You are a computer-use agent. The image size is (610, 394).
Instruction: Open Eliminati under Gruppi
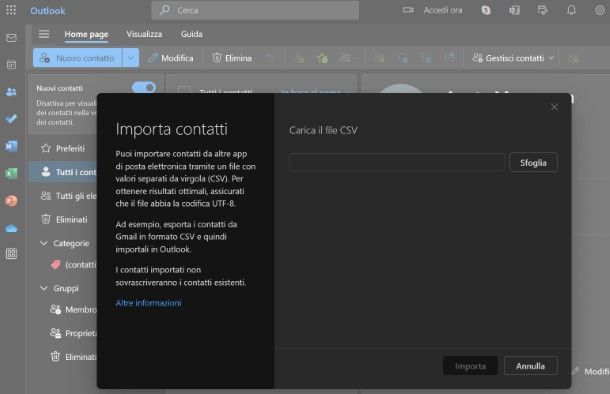73,357
